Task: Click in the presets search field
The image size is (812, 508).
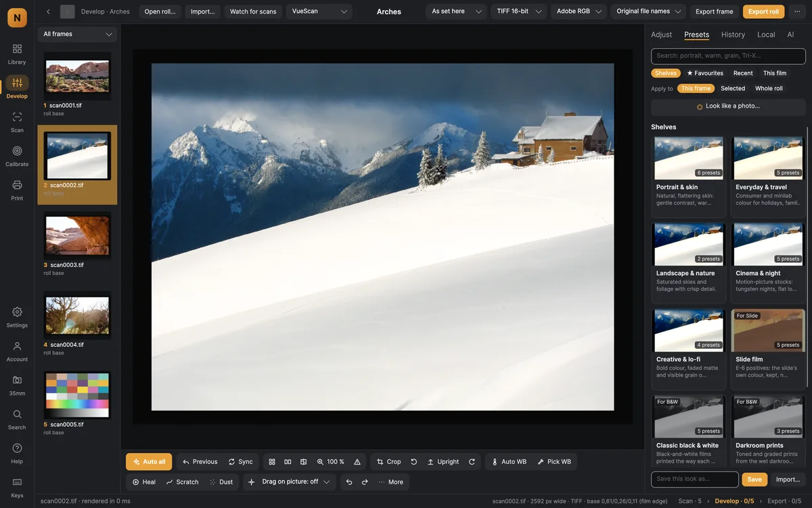Action: (728, 56)
